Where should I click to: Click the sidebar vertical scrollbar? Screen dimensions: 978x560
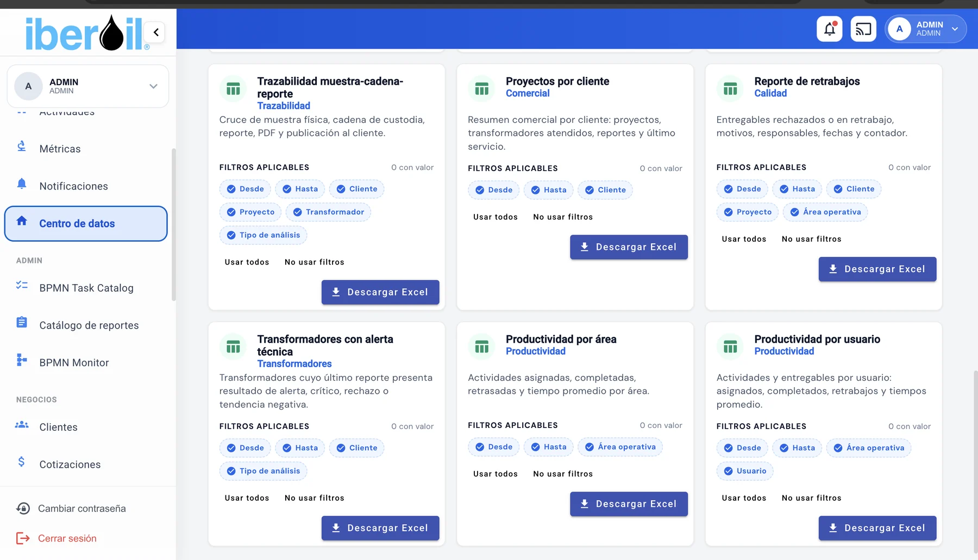174,224
